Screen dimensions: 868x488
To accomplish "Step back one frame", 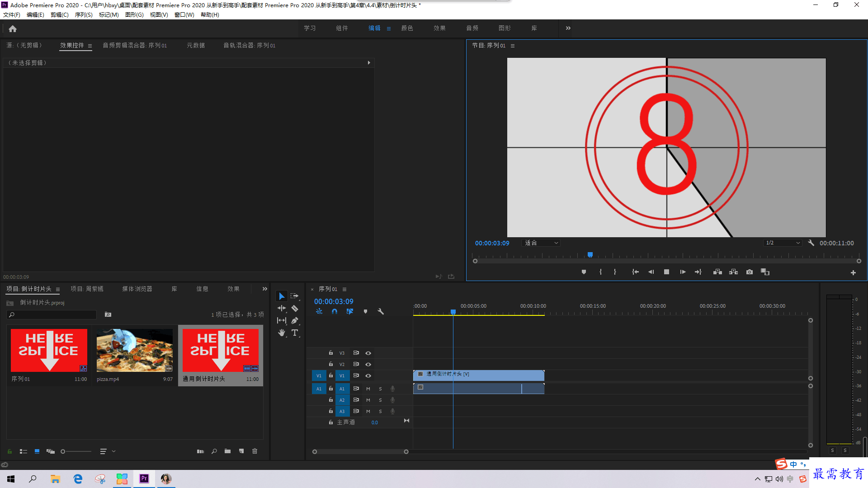I will click(x=651, y=272).
